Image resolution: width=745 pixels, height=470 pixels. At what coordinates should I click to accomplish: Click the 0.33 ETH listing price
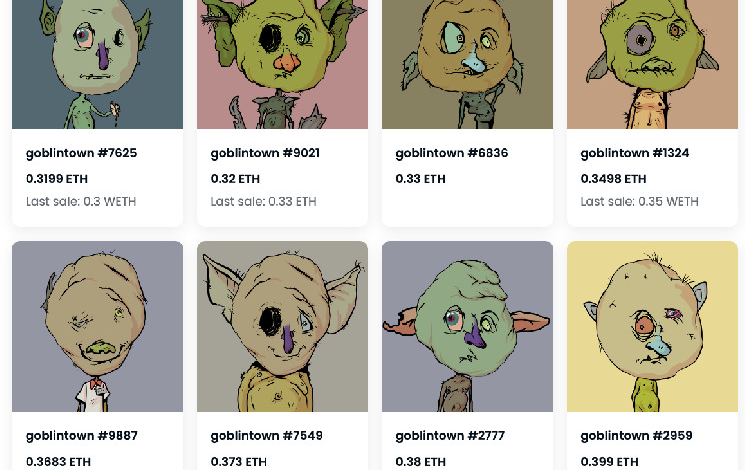420,179
